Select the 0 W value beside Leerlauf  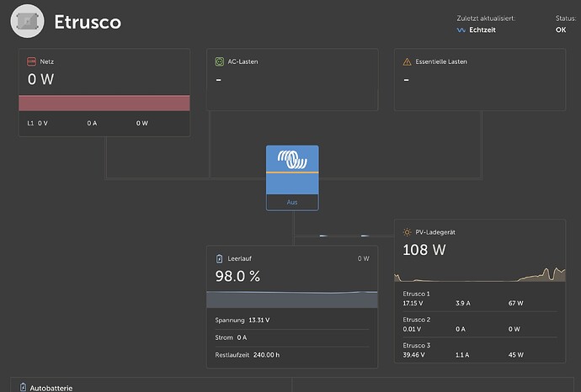point(363,259)
